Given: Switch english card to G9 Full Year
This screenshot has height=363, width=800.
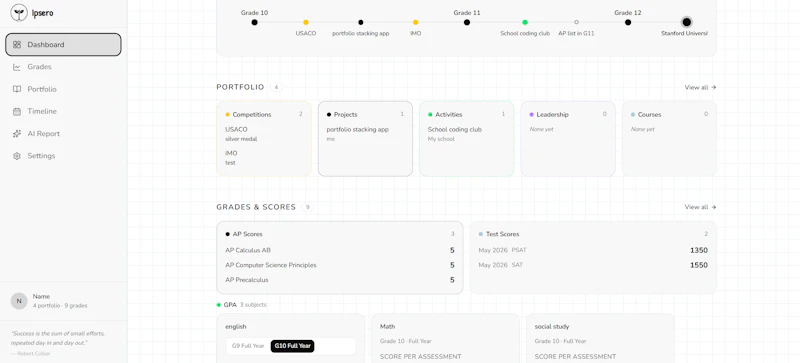Looking at the screenshot, I should pyautogui.click(x=248, y=346).
